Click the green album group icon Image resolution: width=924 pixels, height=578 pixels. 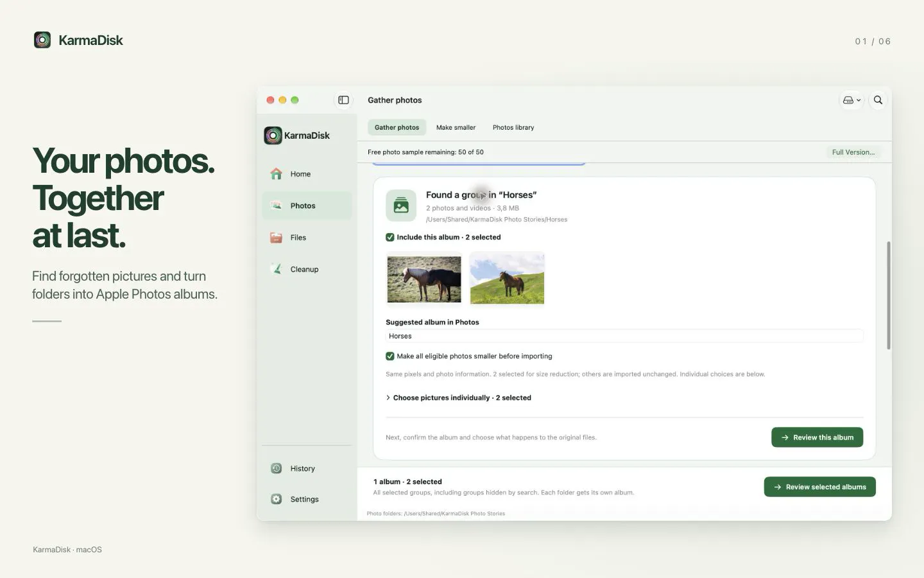(x=401, y=206)
